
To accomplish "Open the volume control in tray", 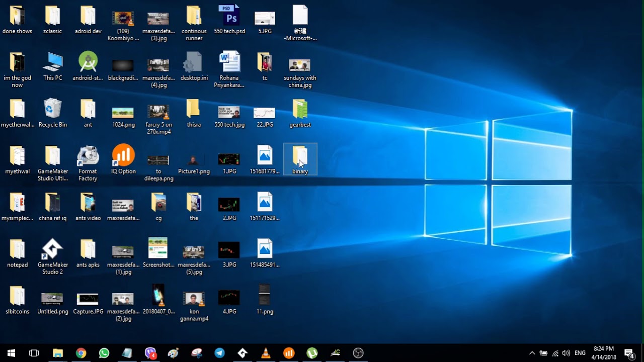I will (566, 353).
